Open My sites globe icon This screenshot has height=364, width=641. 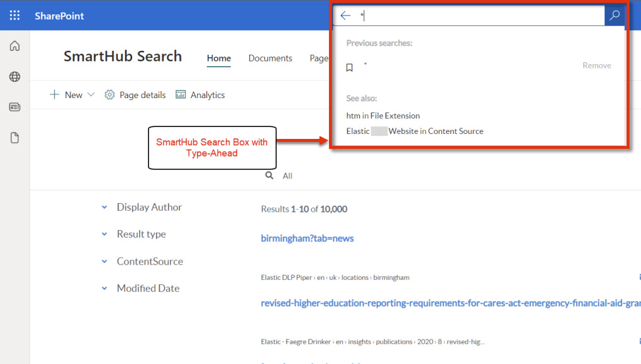click(14, 77)
